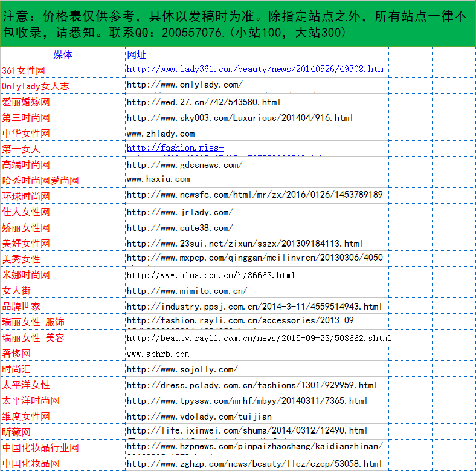The height and width of the screenshot is (471, 476).
Task: Select the 娇丽女性网 cell
Action: click(x=63, y=227)
